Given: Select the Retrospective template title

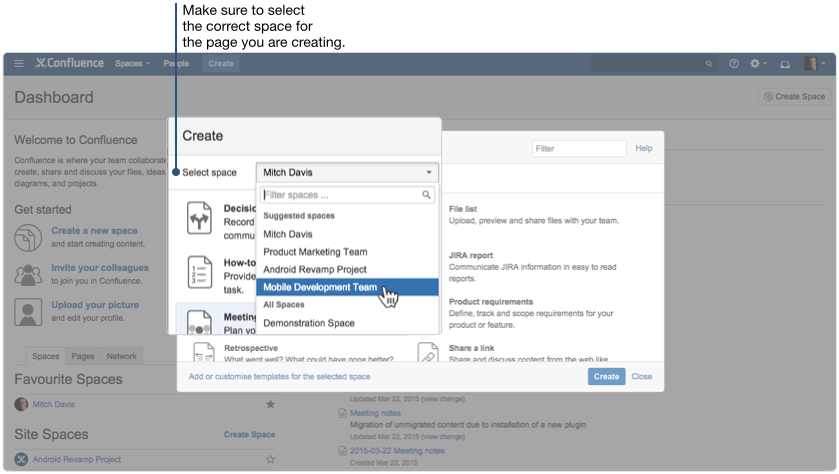Looking at the screenshot, I should point(251,348).
